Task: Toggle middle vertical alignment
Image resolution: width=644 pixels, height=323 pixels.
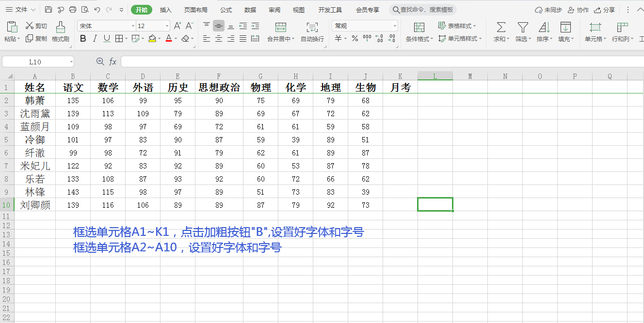Action: click(x=219, y=26)
